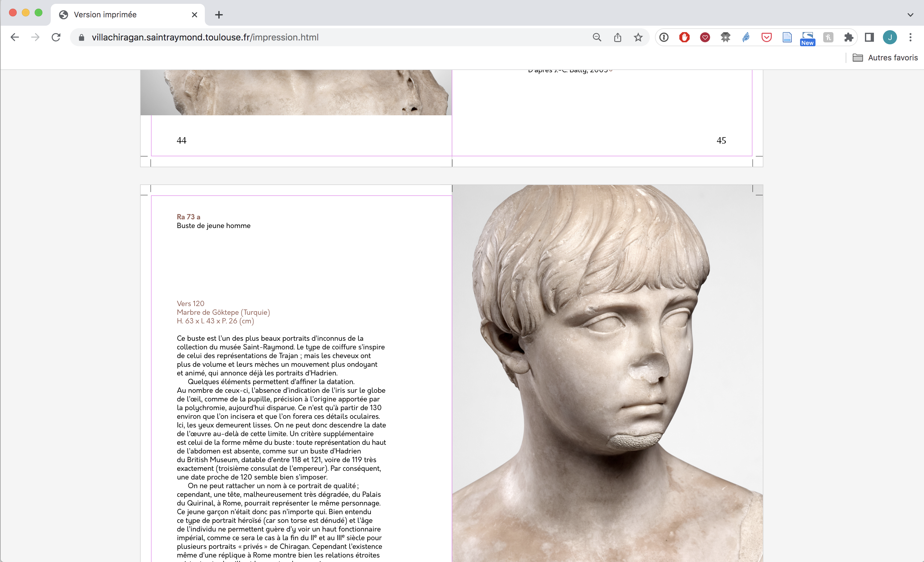Click the Honey 'h' extension icon
The height and width of the screenshot is (562, 924).
[x=828, y=37]
